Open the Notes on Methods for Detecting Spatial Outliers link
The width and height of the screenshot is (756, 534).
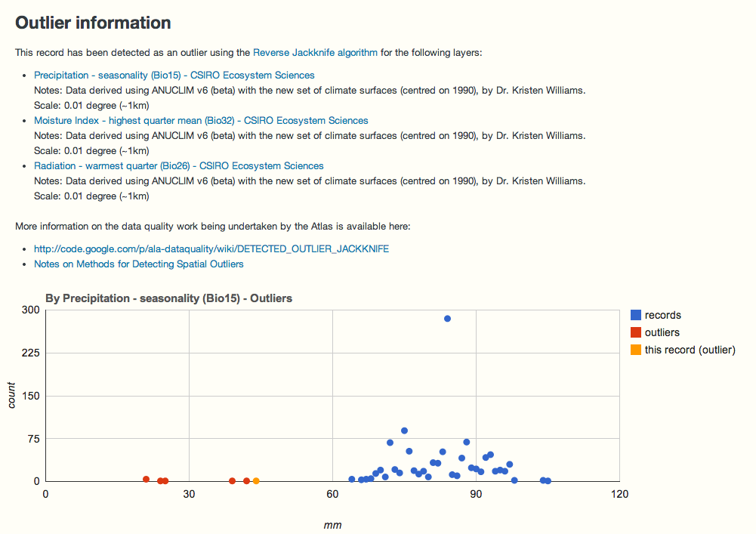point(138,264)
